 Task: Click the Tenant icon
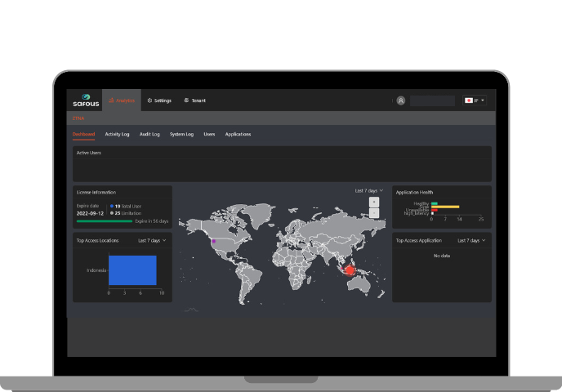coord(186,100)
